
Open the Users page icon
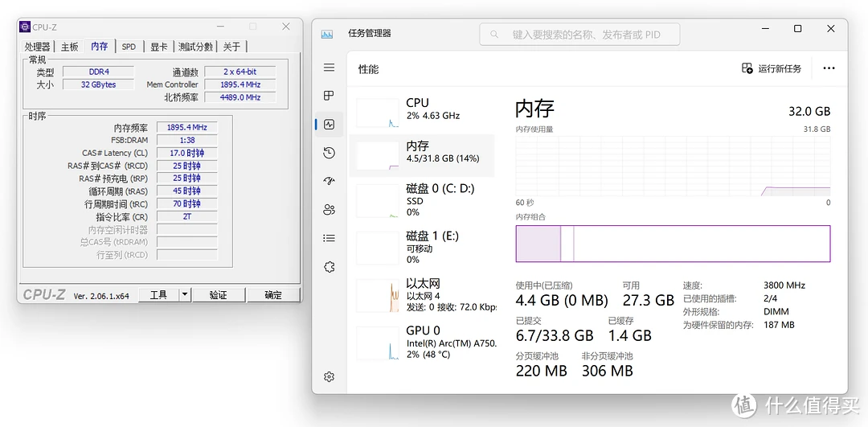[329, 210]
